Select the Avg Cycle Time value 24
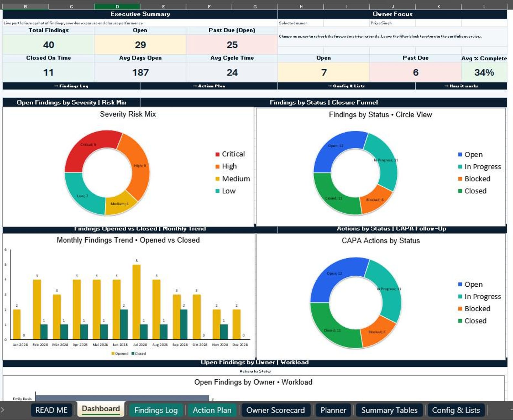 (232, 72)
